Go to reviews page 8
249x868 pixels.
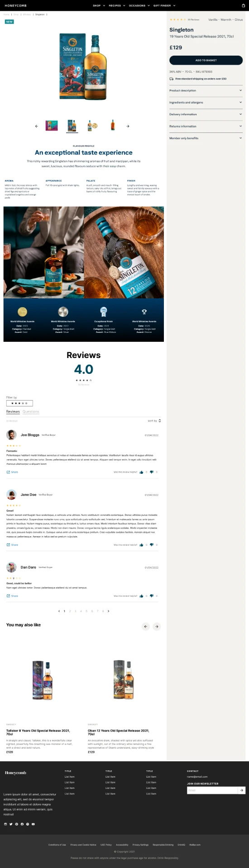click(103, 611)
